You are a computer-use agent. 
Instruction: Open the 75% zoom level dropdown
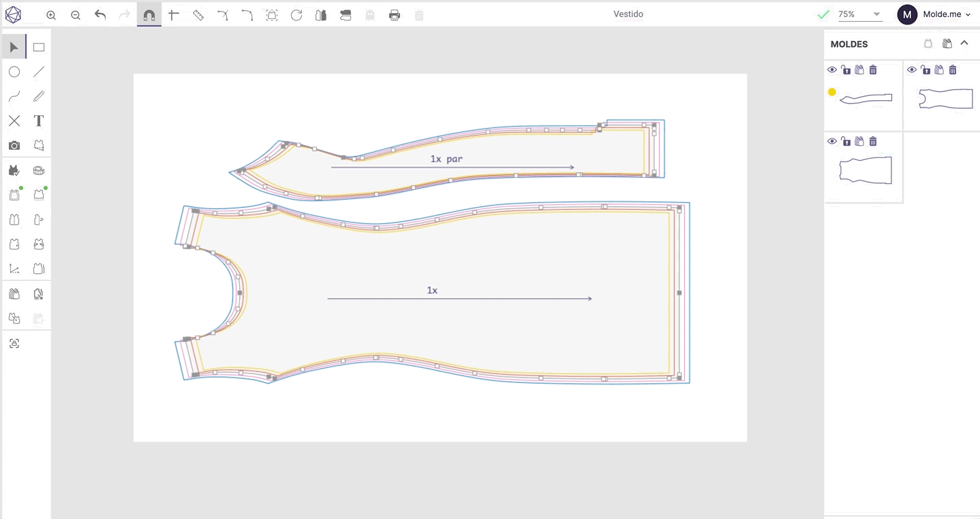point(860,14)
